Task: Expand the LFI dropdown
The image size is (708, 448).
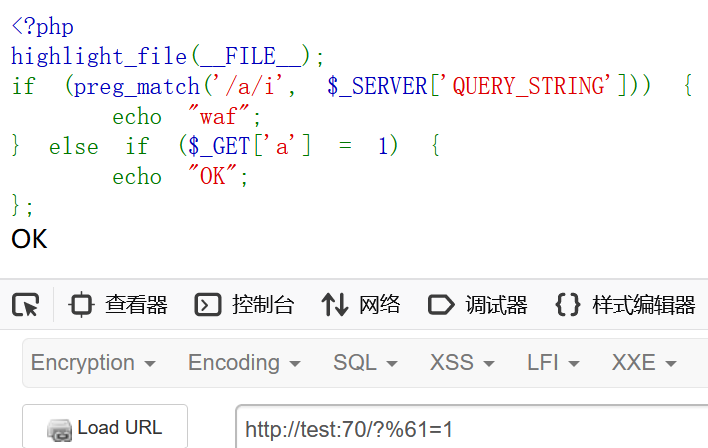Action: [553, 363]
